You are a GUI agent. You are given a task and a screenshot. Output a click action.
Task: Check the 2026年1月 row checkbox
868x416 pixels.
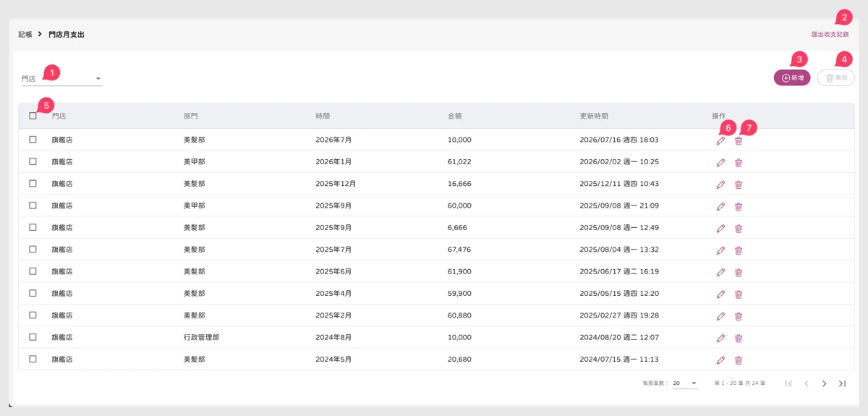pyautogui.click(x=33, y=161)
